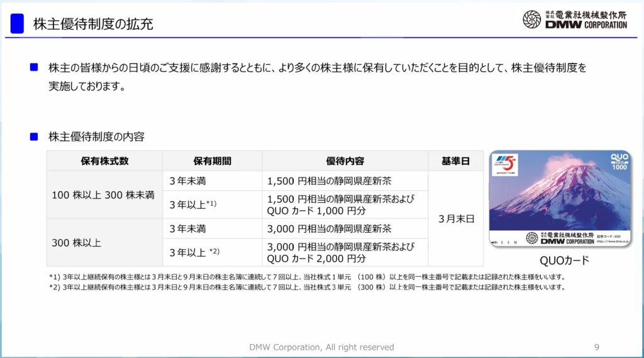This screenshot has width=644, height=358.
Task: Click the DMW circular emblem in top-right header
Action: coord(532,20)
